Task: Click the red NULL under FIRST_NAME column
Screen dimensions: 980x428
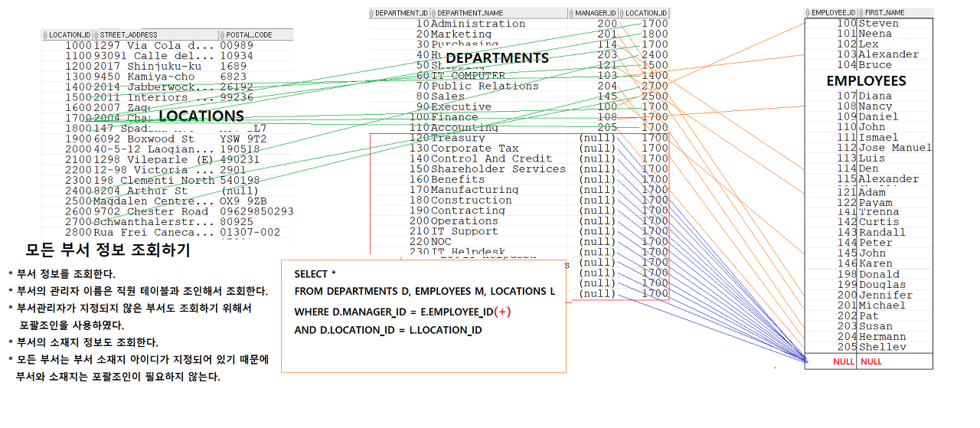Action: [871, 361]
